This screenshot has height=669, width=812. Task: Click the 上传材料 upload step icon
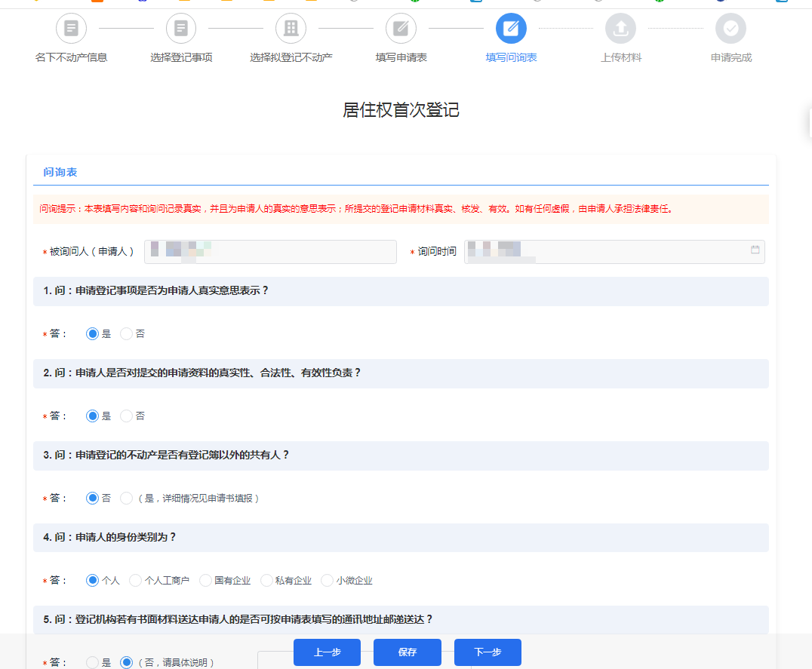click(620, 28)
